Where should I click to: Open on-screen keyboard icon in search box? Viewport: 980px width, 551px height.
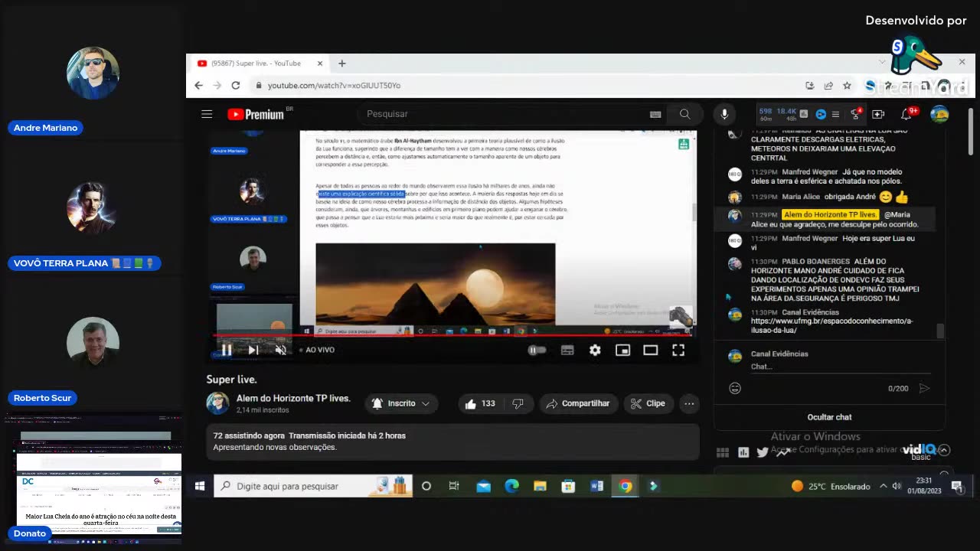pyautogui.click(x=655, y=114)
